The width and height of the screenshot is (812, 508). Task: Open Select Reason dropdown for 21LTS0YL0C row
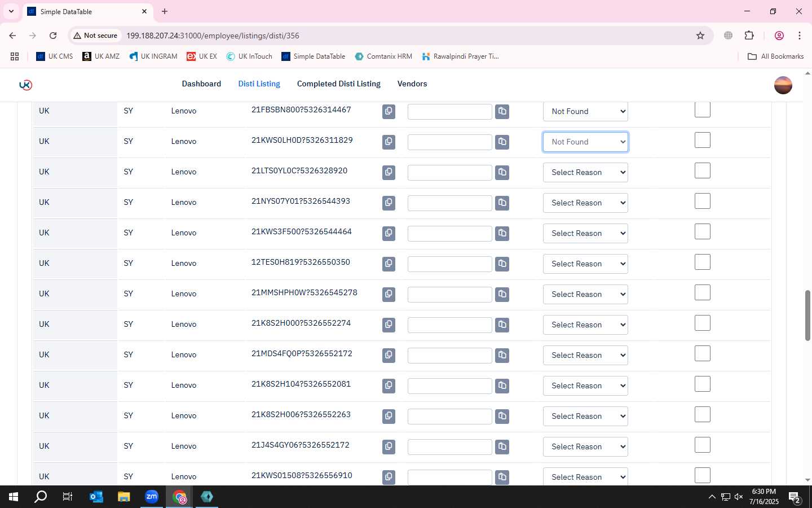click(x=585, y=172)
